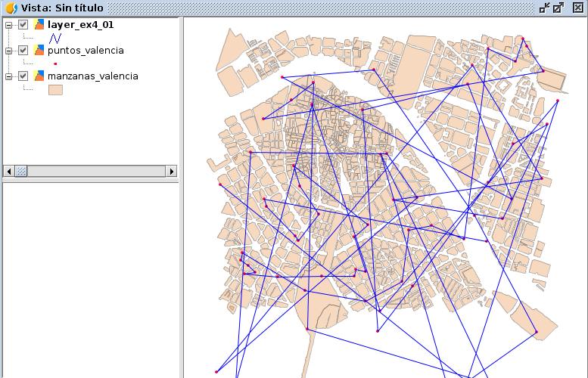Click the scroll right arrow in layer panel

coord(171,172)
